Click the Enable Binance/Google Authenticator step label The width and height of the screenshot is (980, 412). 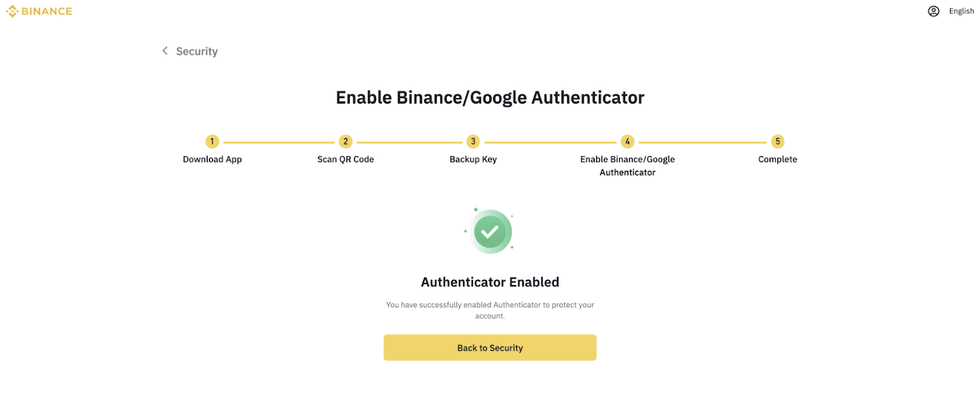tap(627, 166)
